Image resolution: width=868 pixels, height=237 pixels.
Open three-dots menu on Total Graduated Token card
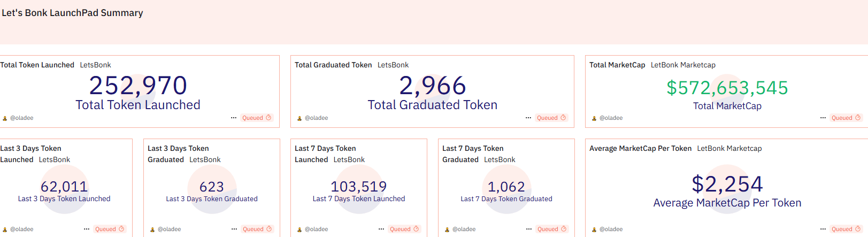click(528, 118)
